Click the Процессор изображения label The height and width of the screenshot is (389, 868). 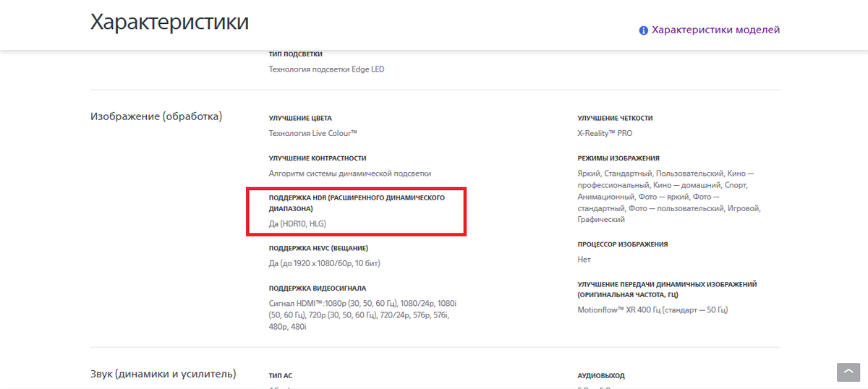coord(622,244)
